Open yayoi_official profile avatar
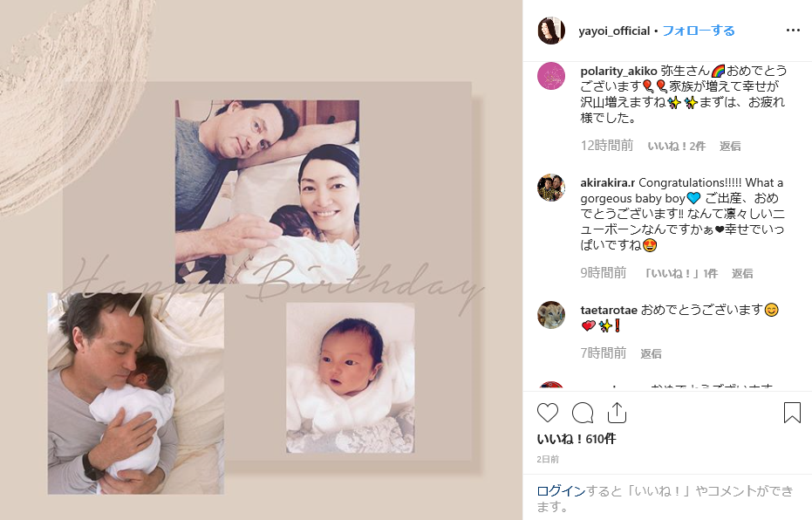This screenshot has width=812, height=520. click(551, 31)
